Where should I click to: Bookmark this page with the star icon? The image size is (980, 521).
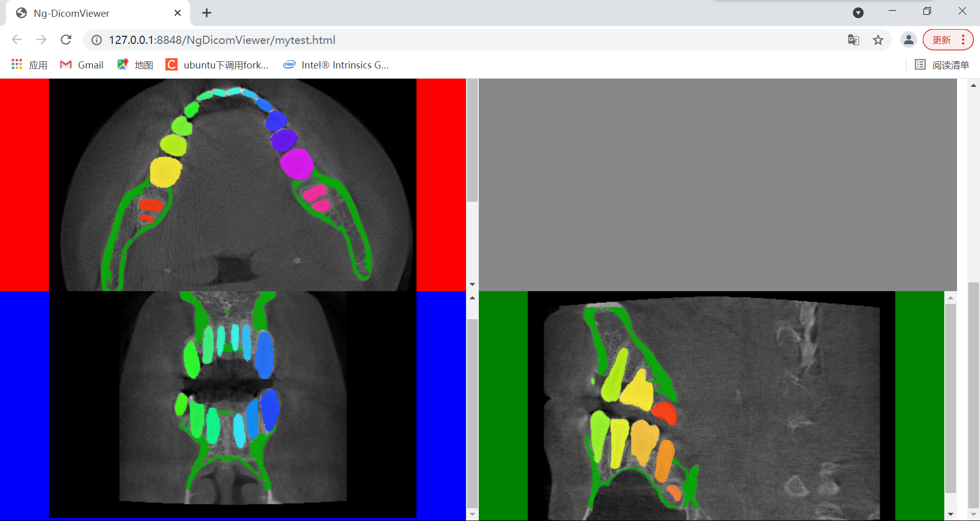(878, 40)
